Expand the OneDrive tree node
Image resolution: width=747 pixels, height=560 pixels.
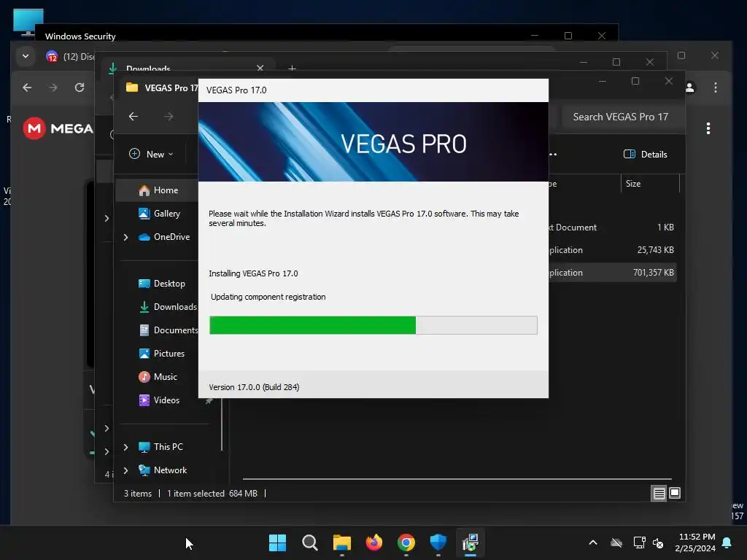pyautogui.click(x=125, y=237)
